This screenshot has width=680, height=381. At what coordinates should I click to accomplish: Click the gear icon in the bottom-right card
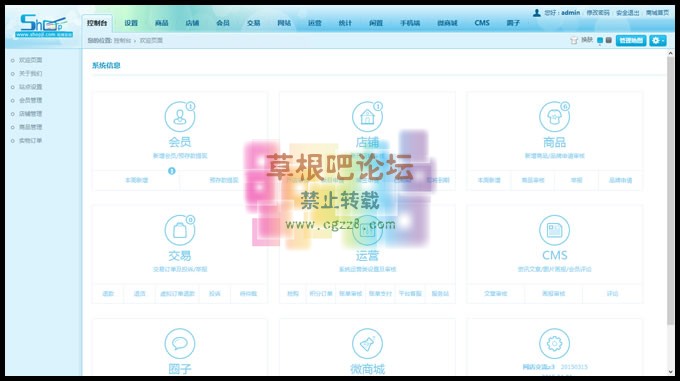[554, 344]
